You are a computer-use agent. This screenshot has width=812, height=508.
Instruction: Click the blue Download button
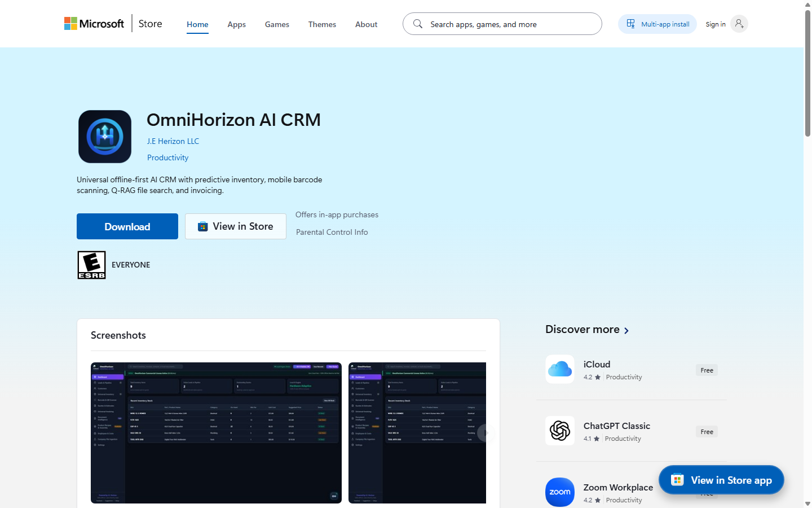click(127, 226)
